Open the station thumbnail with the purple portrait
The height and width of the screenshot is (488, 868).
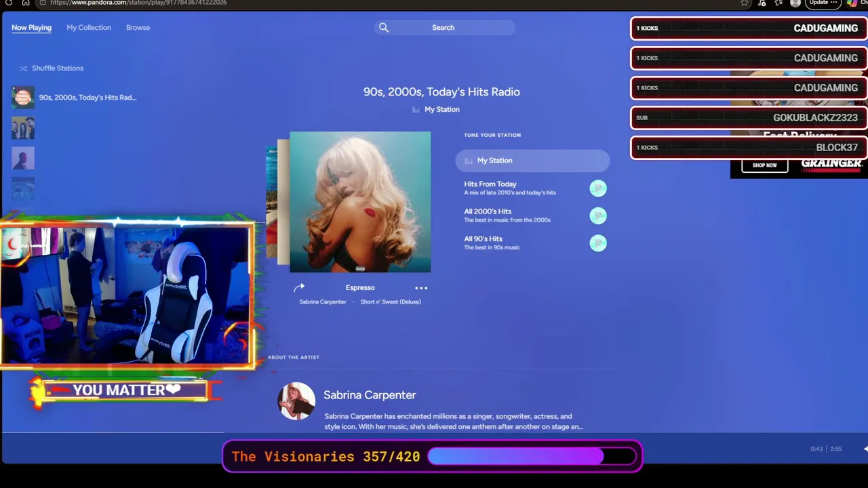(x=23, y=158)
